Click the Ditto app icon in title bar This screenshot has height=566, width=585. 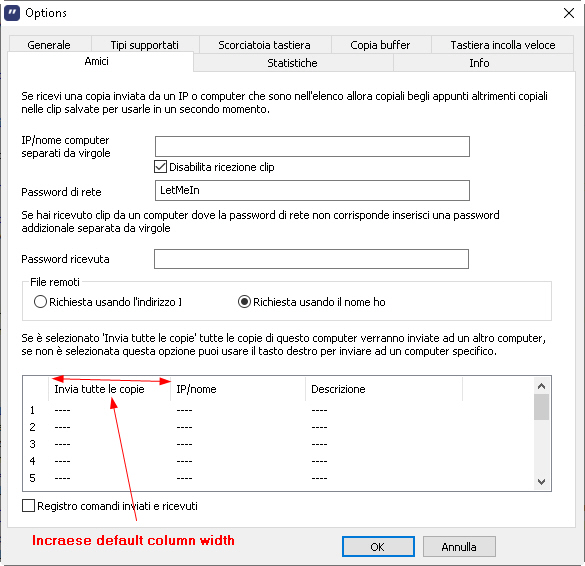pos(12,13)
